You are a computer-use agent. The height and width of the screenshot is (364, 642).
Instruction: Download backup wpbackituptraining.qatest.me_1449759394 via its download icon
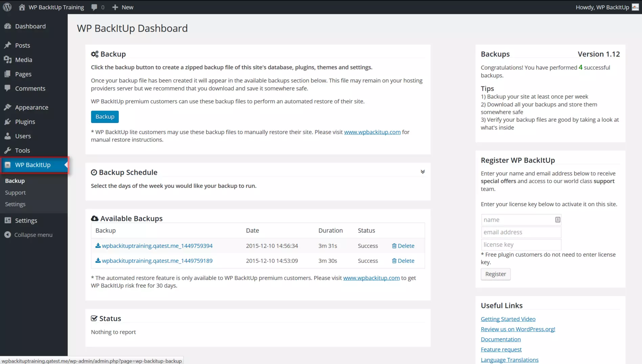[x=98, y=246]
